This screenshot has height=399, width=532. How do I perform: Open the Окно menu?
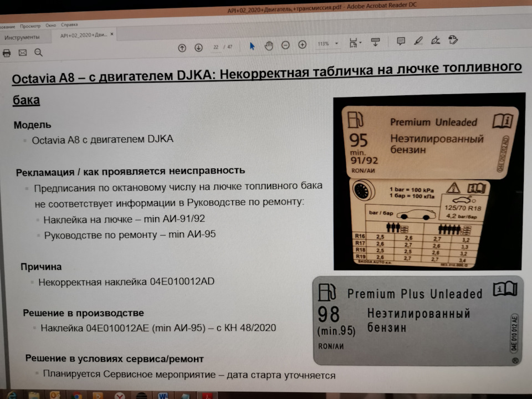[x=50, y=25]
